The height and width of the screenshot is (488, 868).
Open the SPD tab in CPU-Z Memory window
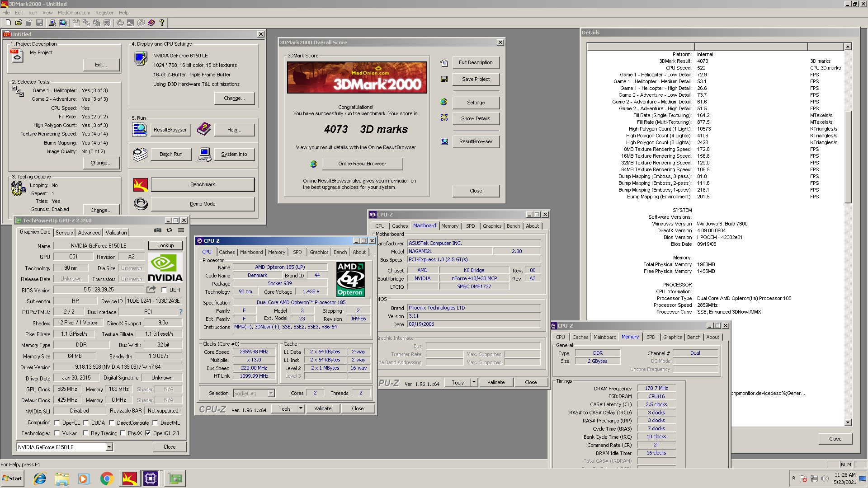tap(651, 337)
